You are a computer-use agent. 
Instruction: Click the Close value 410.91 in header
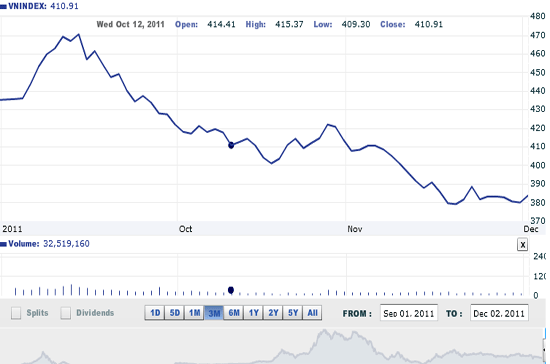(x=429, y=25)
